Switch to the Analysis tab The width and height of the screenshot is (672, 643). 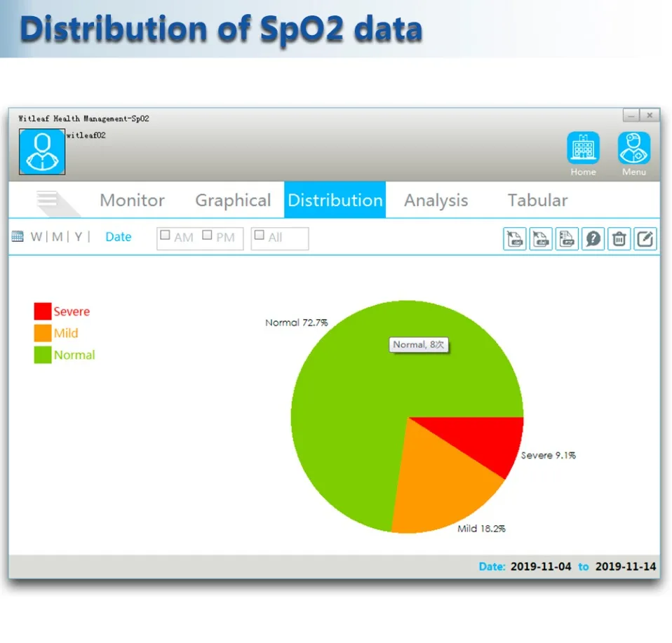(x=436, y=200)
